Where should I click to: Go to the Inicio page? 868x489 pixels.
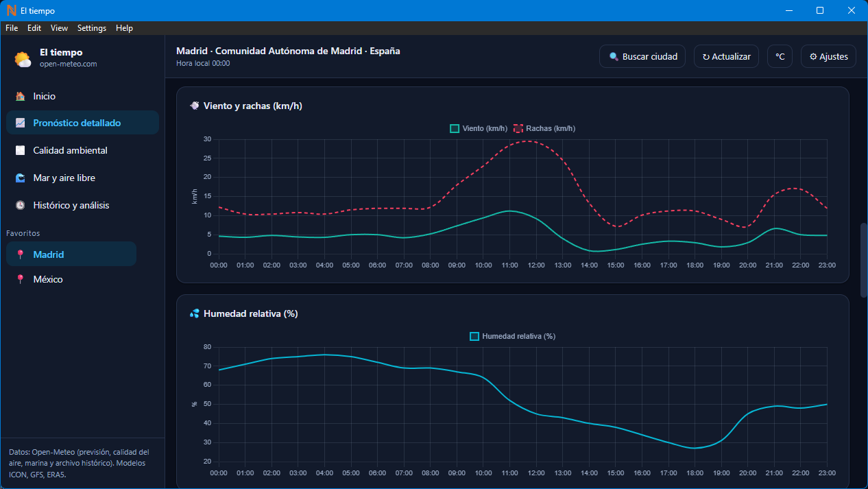tap(82, 97)
